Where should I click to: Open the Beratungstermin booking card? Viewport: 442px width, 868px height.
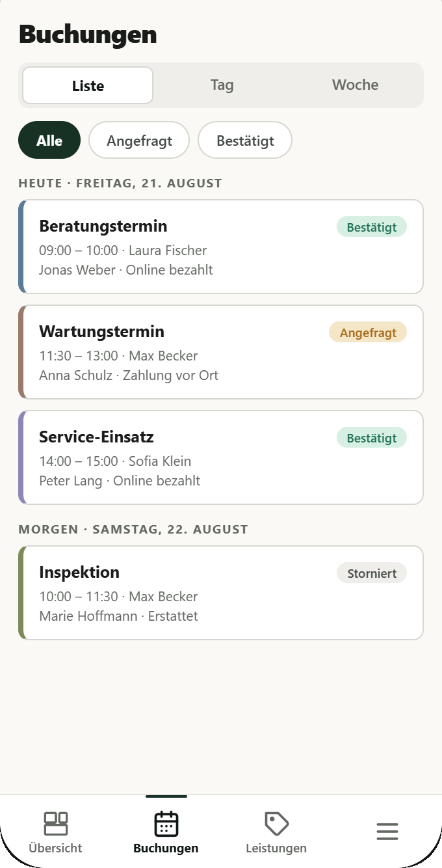click(x=221, y=247)
